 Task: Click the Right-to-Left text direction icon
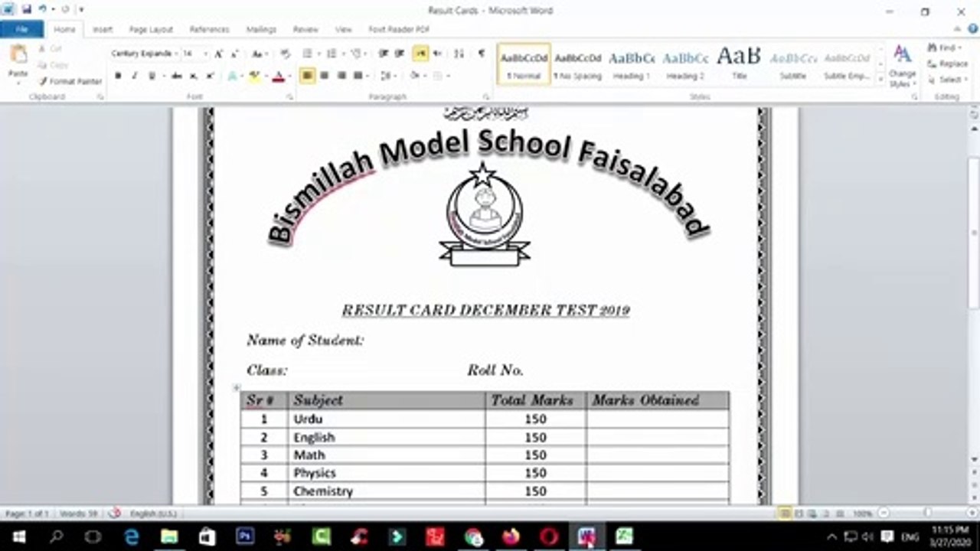pyautogui.click(x=437, y=54)
